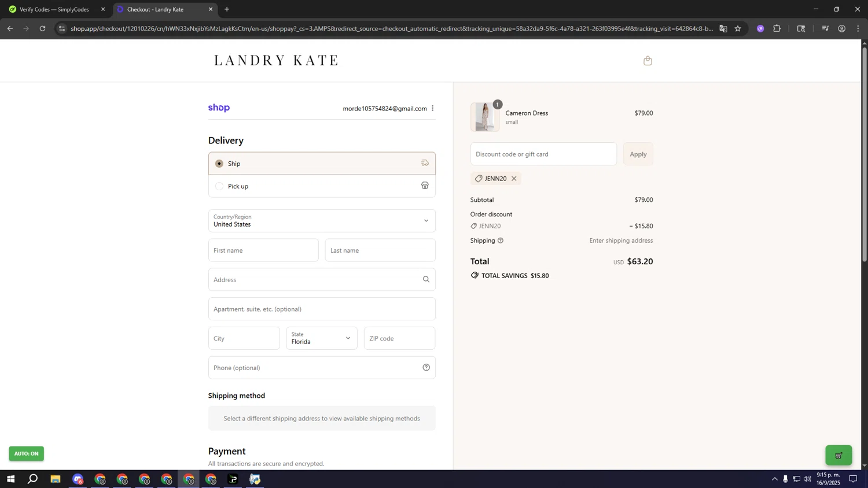Open side panel icon in Chrome toolbar
This screenshot has width=868, height=488.
click(x=801, y=28)
